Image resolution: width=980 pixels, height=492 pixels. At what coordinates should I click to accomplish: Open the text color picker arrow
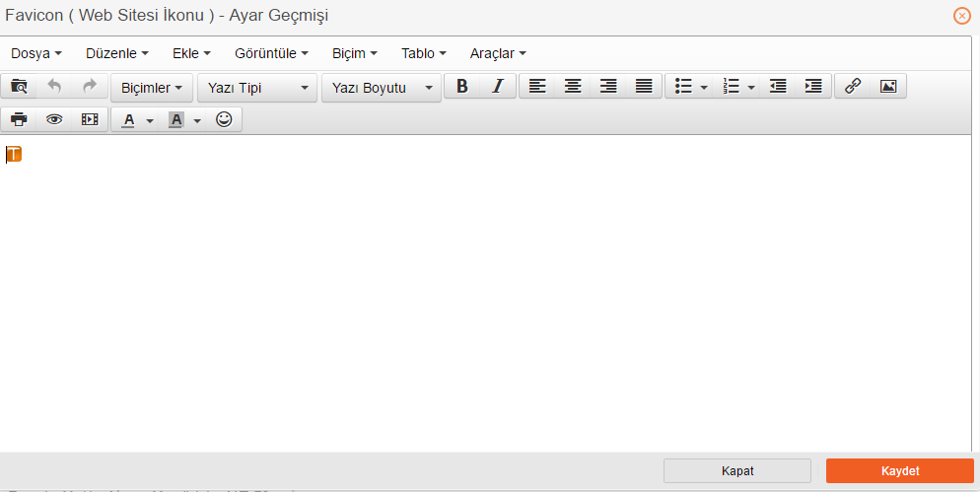pos(150,120)
